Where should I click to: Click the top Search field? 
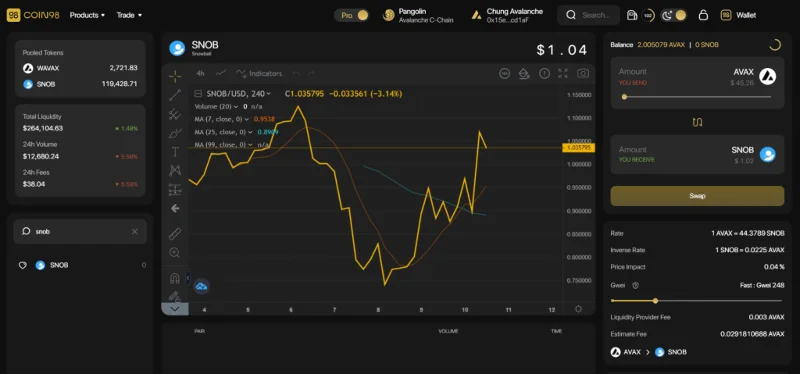[x=589, y=15]
